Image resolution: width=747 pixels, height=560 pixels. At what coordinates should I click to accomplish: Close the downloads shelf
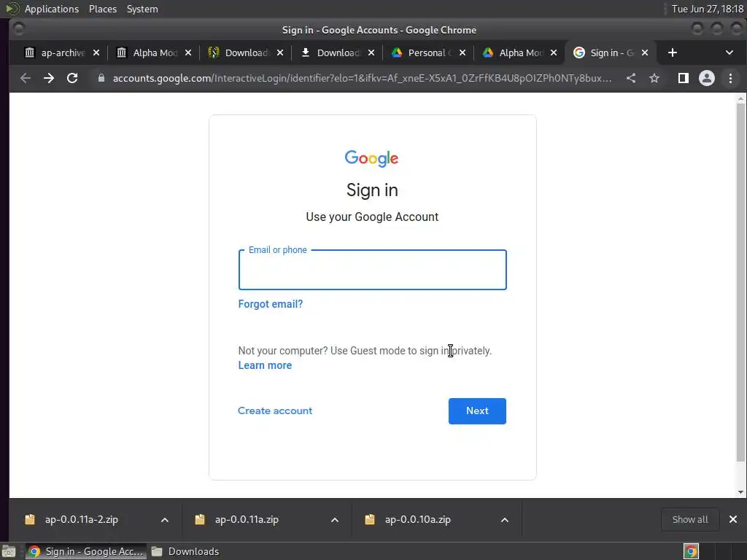[x=732, y=519]
